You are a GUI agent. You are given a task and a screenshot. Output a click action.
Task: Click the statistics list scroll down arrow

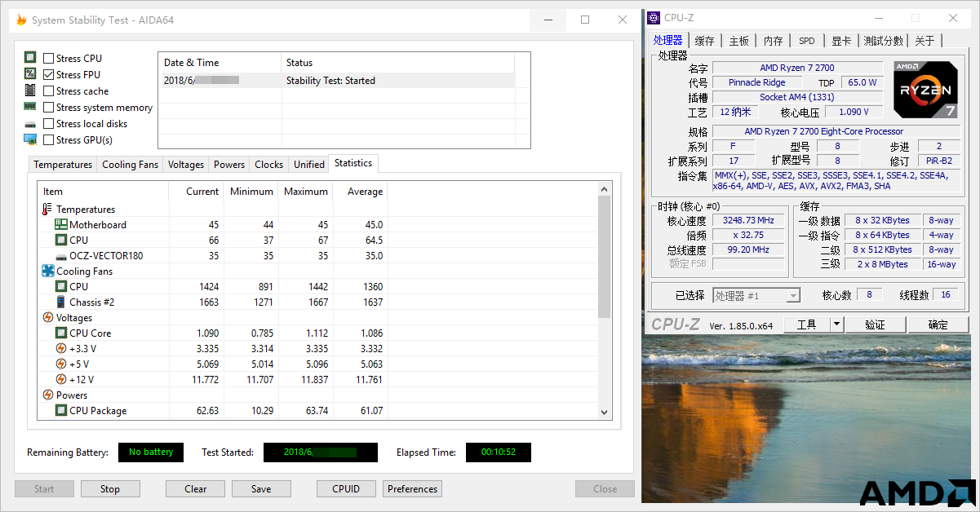(x=605, y=413)
